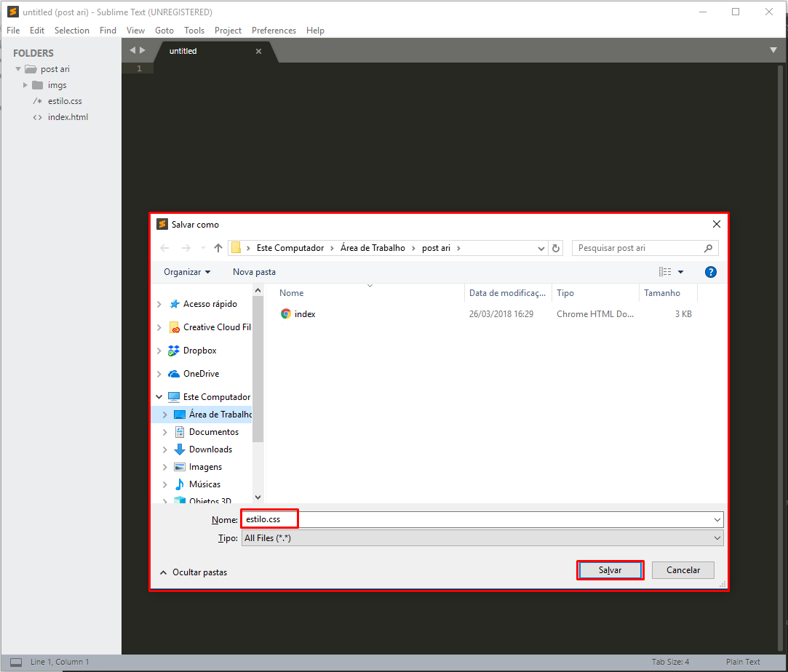Screen dimensions: 788x672
Task: Select the OneDrive cloud icon
Action: [174, 374]
